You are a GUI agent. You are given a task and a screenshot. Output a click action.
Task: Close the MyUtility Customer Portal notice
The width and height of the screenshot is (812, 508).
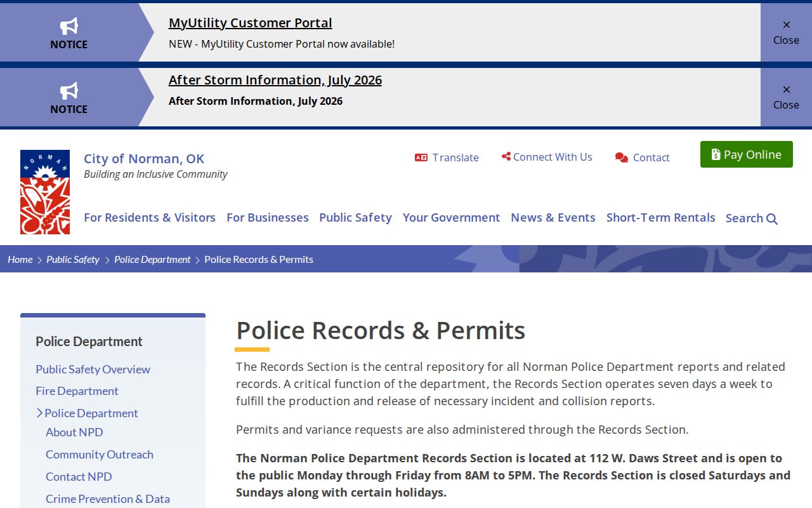(786, 32)
